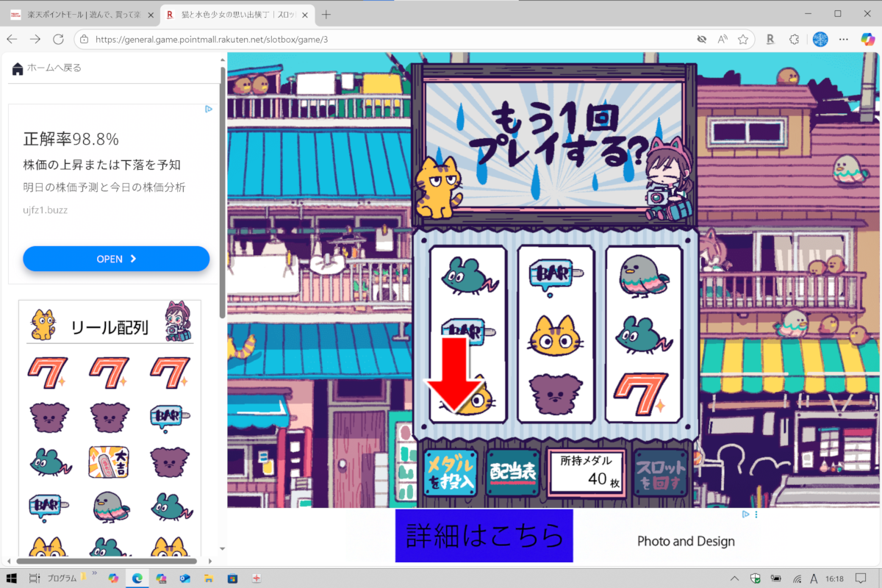Click 大吉 symbol in reel layout list
This screenshot has height=588, width=882.
pyautogui.click(x=109, y=462)
